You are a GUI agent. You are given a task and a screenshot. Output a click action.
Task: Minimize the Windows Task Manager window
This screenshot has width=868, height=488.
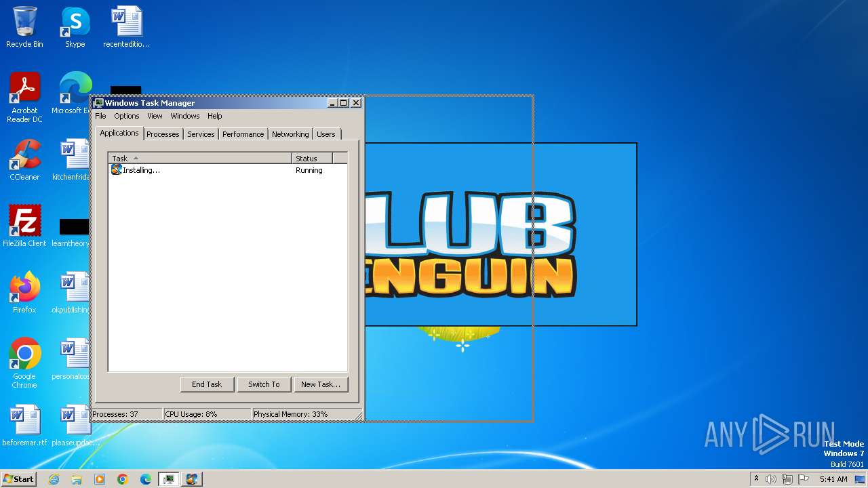(332, 103)
